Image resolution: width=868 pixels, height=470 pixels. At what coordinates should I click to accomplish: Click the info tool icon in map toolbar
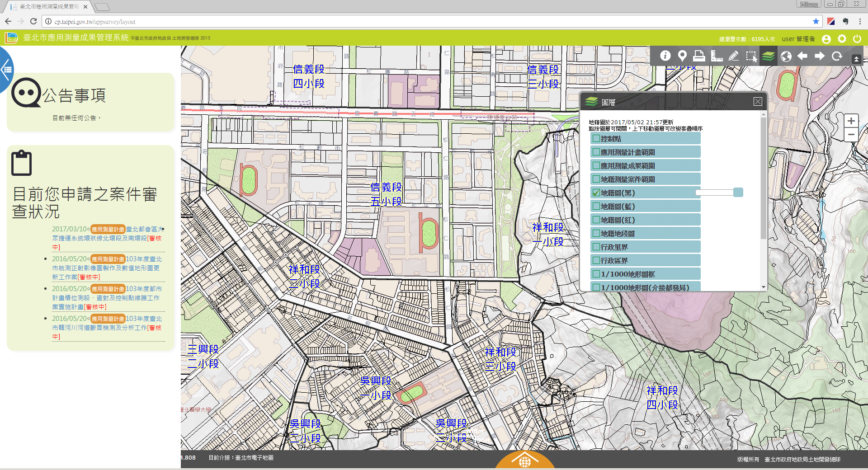coord(665,56)
